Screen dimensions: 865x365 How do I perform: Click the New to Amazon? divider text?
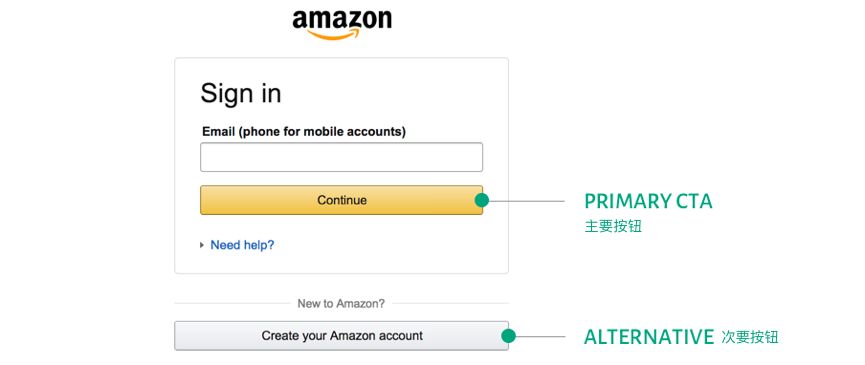pyautogui.click(x=341, y=303)
